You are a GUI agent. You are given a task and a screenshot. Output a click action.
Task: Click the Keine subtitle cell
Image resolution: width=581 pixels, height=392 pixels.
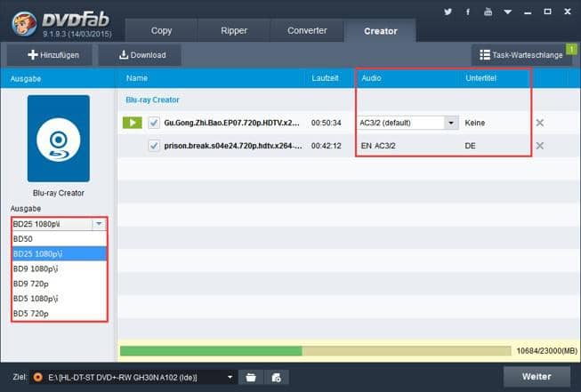point(474,123)
